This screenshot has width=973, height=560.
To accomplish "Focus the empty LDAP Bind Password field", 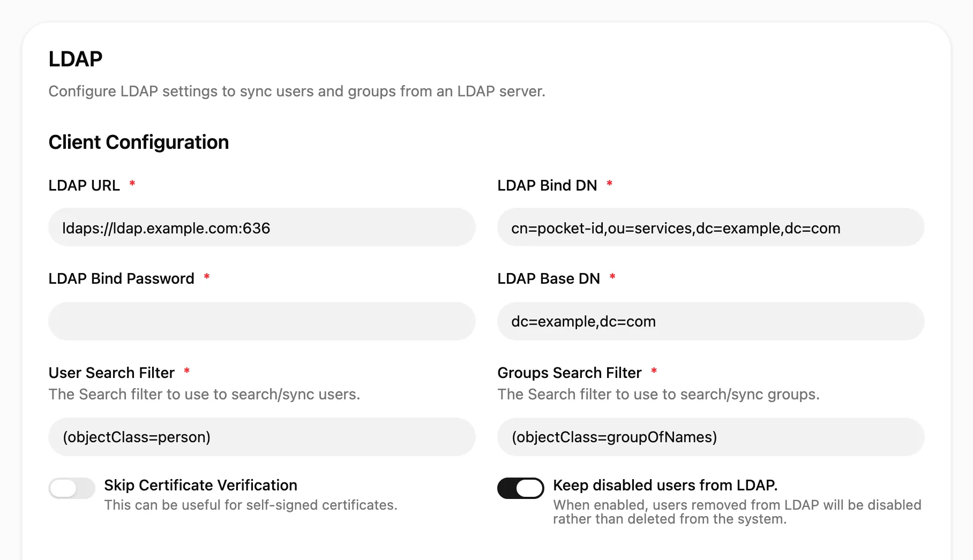I will tap(262, 321).
